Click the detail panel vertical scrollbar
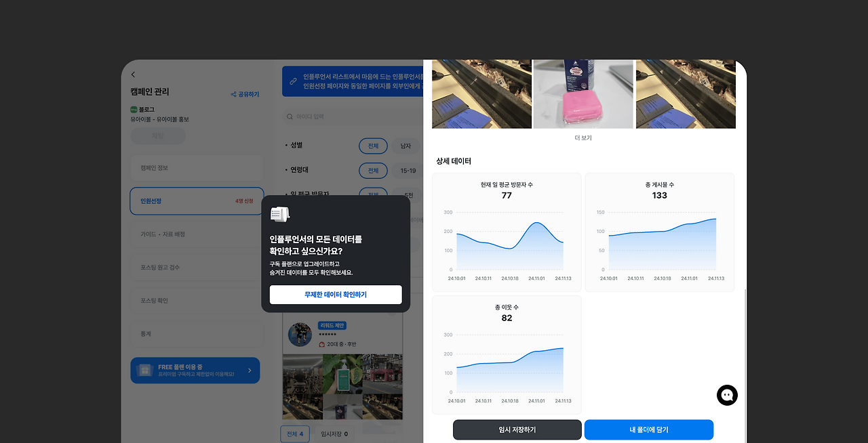Image resolution: width=868 pixels, height=443 pixels. click(745, 366)
